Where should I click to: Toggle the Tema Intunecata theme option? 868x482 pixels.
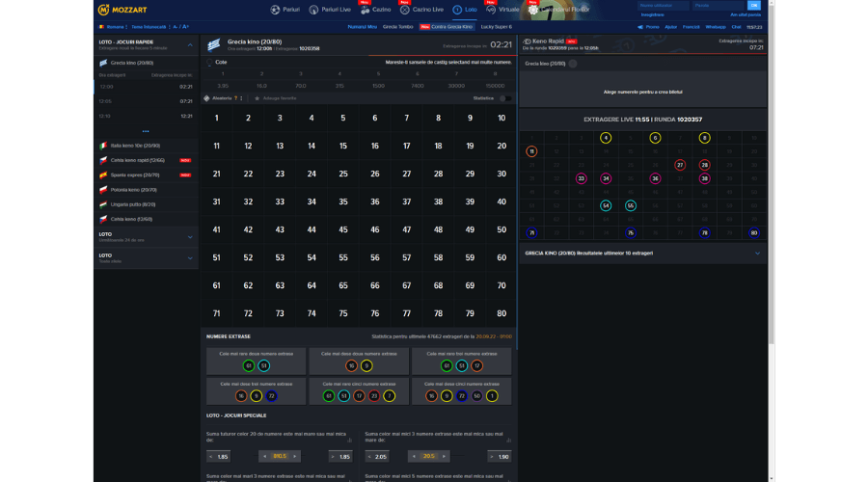click(150, 27)
